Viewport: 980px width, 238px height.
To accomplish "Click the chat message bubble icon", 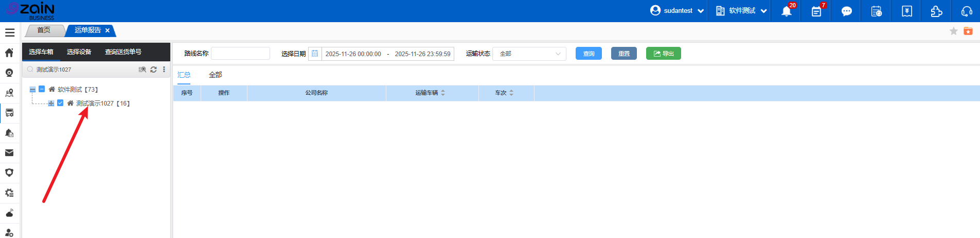I will [x=846, y=11].
